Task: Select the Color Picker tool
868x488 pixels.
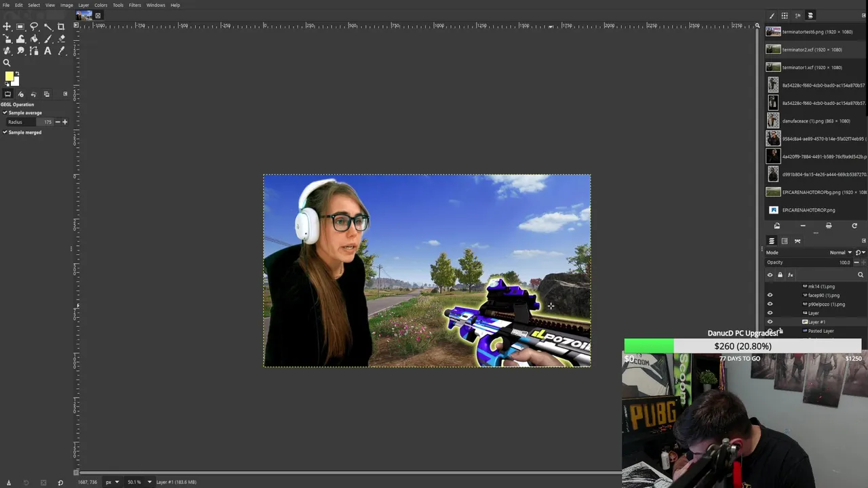Action: [x=61, y=51]
